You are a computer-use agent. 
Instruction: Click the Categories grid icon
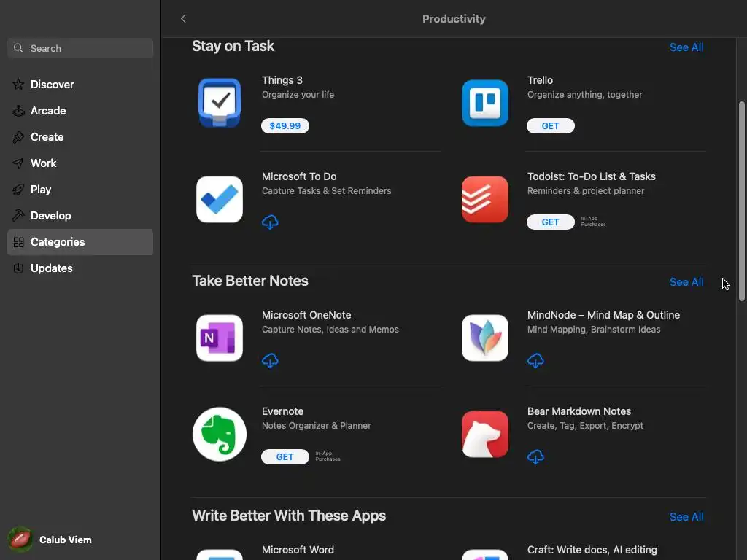click(18, 242)
